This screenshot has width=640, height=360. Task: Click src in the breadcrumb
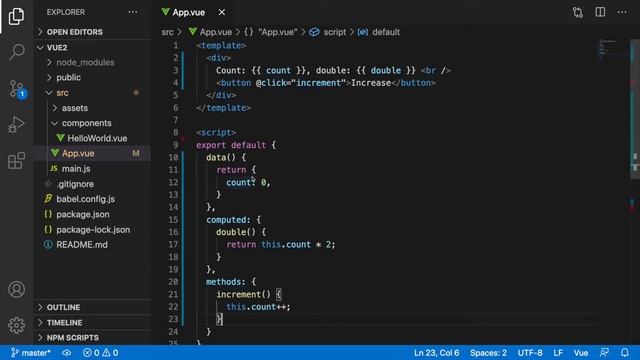coord(167,32)
